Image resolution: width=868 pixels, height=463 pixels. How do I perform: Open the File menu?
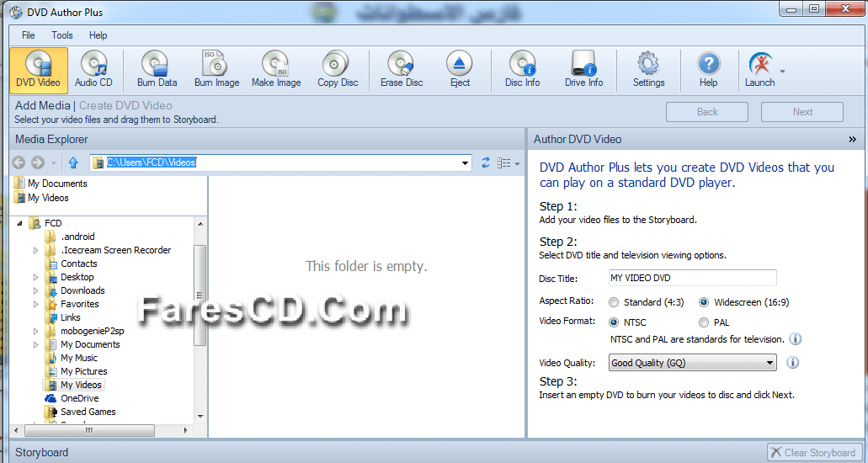(29, 35)
